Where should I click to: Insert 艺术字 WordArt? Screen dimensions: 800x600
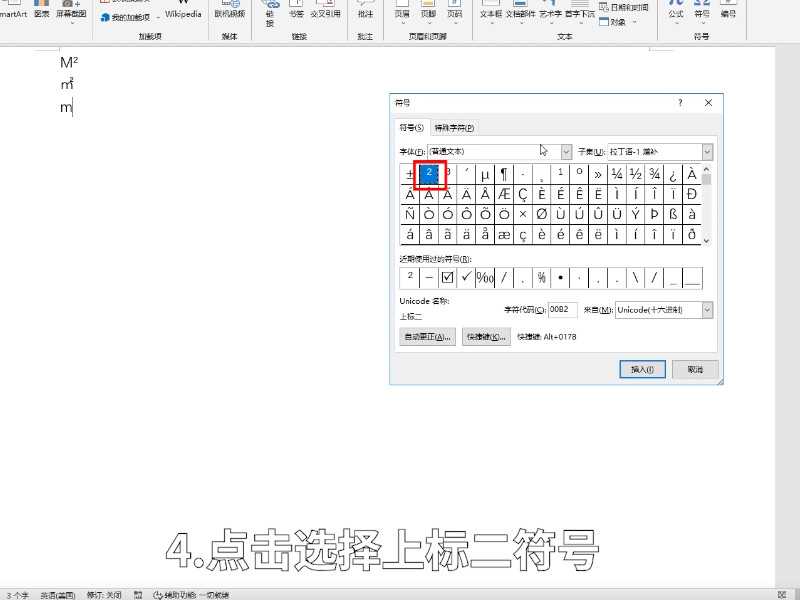[551, 12]
